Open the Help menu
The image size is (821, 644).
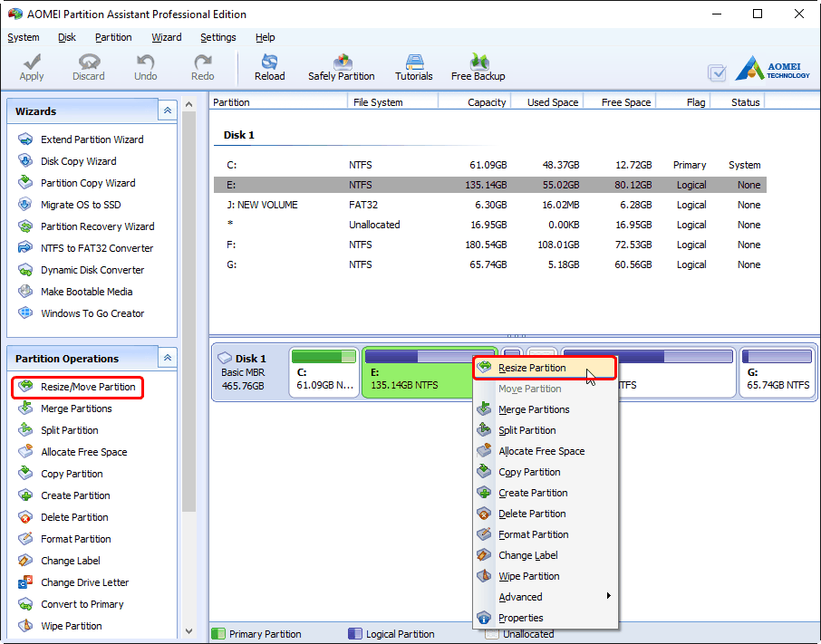click(x=265, y=37)
